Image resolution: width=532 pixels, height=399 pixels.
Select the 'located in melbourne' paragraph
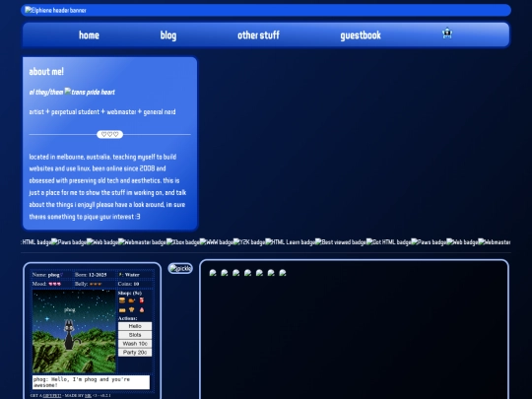coord(108,186)
